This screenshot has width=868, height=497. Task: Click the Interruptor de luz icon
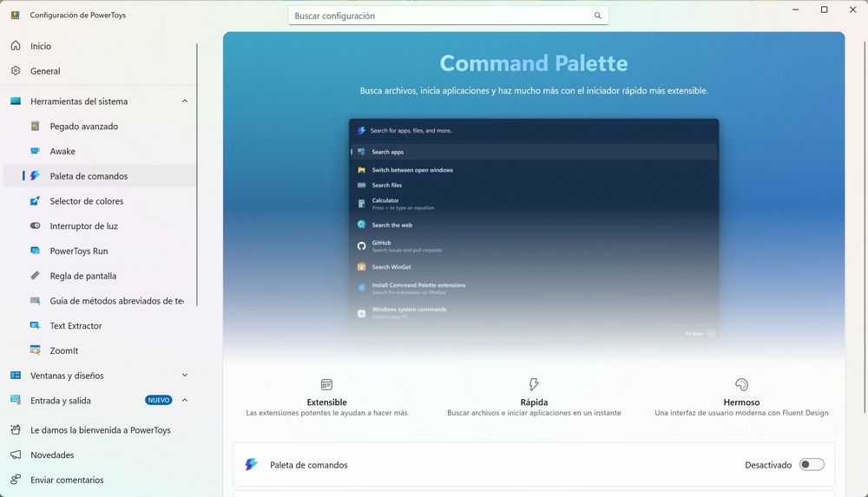[35, 226]
